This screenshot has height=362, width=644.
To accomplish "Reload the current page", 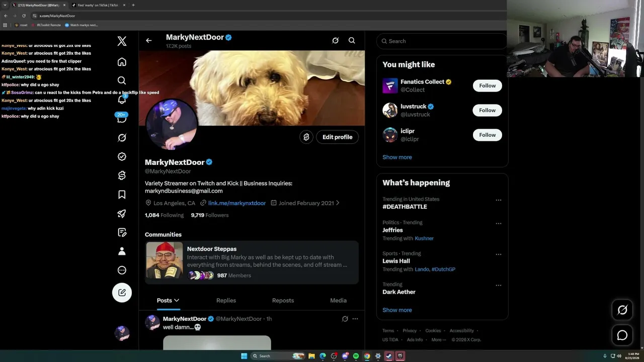I will point(24,16).
